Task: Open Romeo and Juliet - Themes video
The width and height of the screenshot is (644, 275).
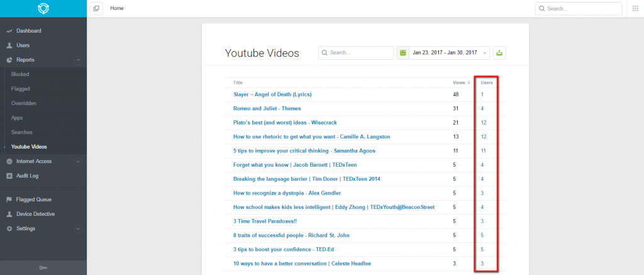Action: (x=267, y=108)
